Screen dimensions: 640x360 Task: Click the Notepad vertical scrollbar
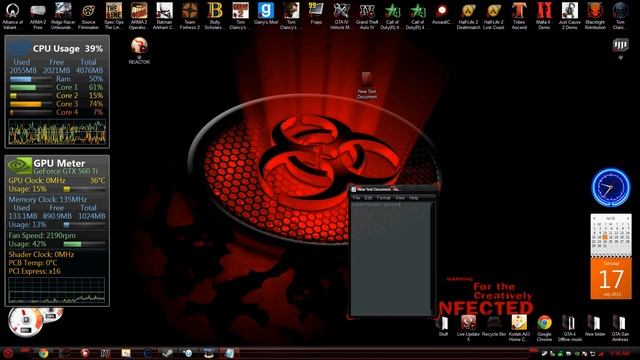tap(432, 259)
